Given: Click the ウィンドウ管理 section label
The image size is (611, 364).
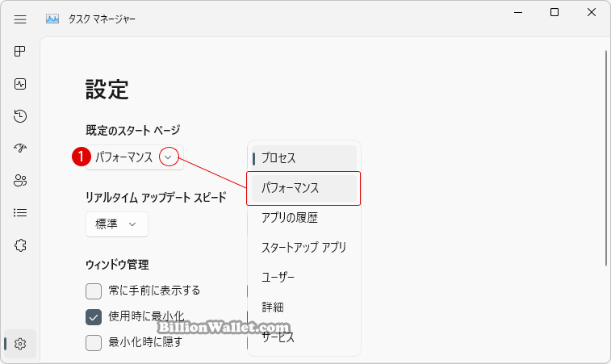Looking at the screenshot, I should [117, 265].
